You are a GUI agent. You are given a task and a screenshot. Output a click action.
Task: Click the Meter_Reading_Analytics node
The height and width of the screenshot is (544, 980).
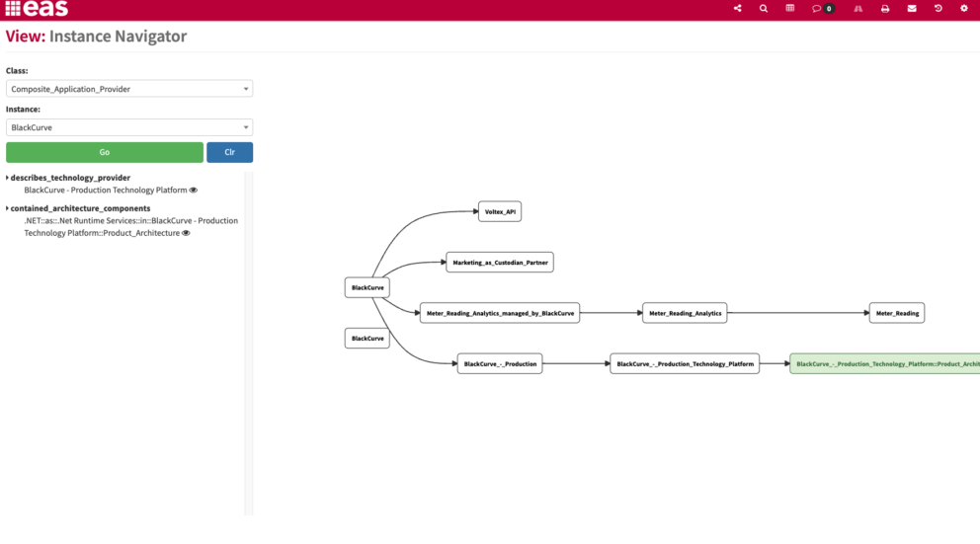(x=685, y=313)
